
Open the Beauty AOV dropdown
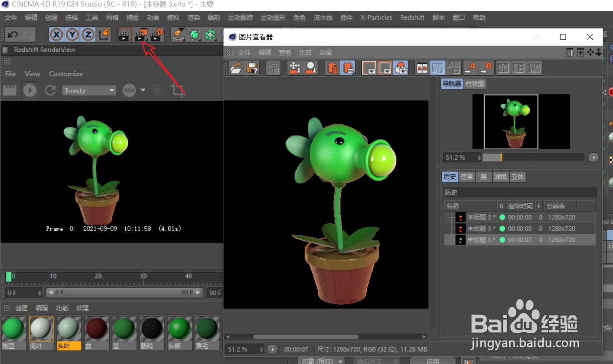tap(89, 90)
